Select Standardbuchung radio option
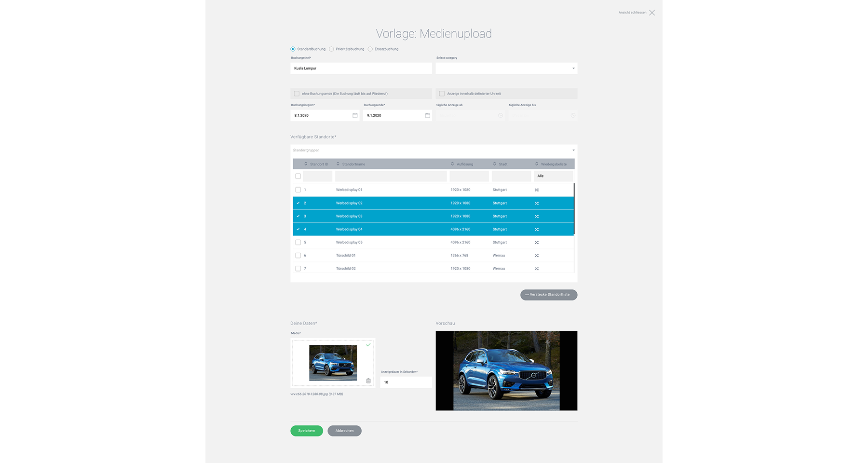Viewport: 868px width, 463px height. tap(293, 49)
